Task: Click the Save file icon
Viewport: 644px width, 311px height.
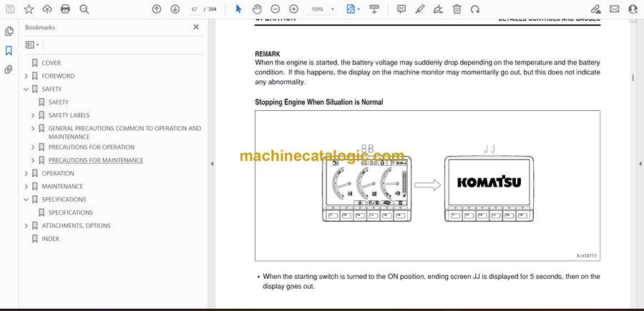Action: [10, 9]
